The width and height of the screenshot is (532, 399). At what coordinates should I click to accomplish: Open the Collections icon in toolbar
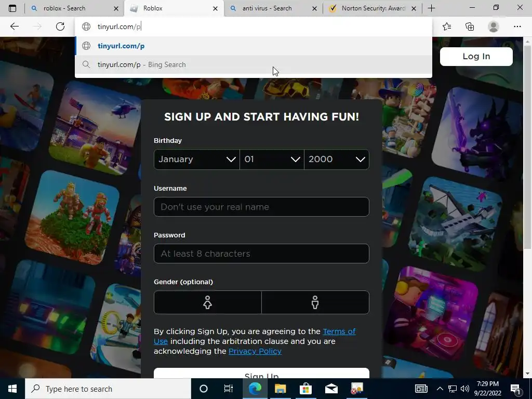click(470, 26)
